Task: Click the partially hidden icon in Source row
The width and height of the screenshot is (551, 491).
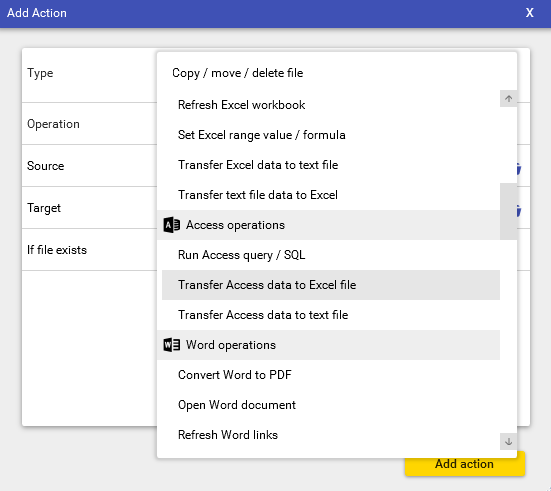Action: pyautogui.click(x=519, y=169)
